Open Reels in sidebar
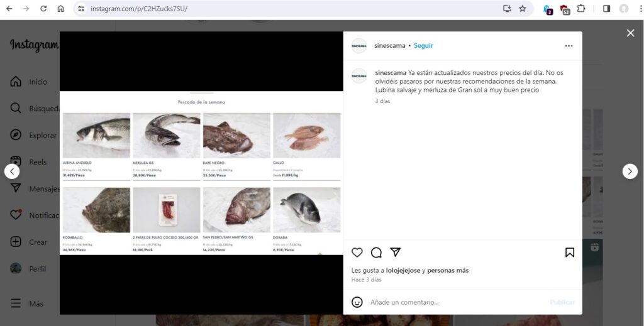Screen dimensions: 644x326 pyautogui.click(x=28, y=162)
